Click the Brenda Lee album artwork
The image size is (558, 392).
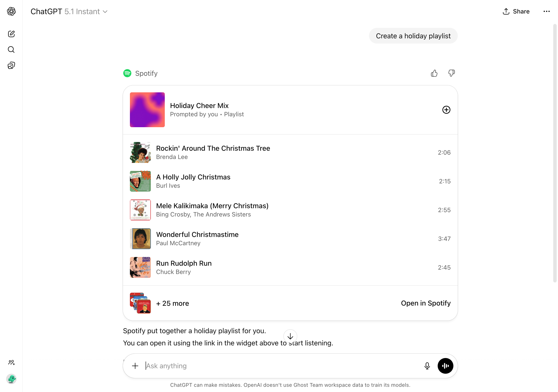140,152
